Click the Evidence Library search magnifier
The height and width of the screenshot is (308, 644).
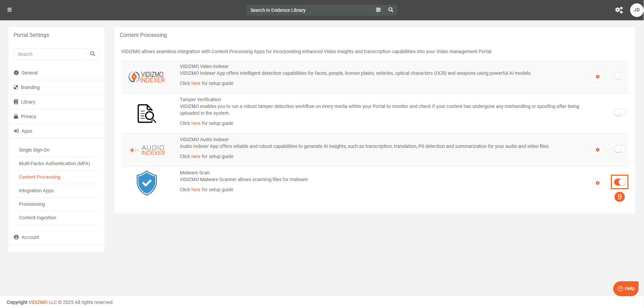391,10
